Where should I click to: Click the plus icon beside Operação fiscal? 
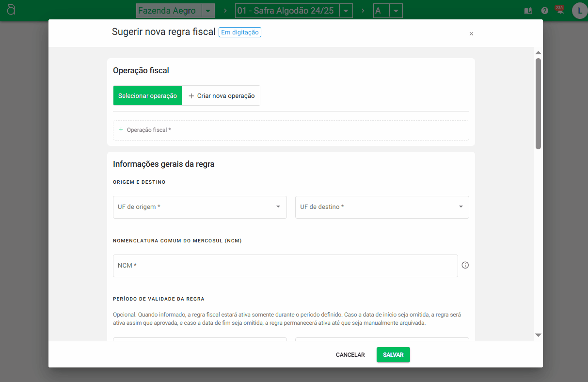click(x=121, y=129)
